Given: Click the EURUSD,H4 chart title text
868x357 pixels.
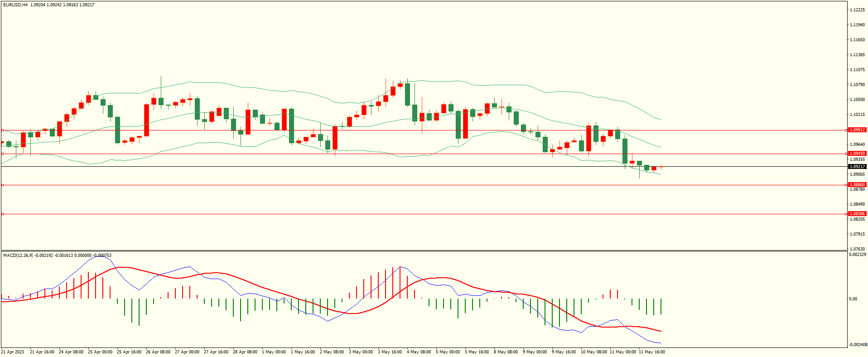Looking at the screenshot, I should coord(15,5).
